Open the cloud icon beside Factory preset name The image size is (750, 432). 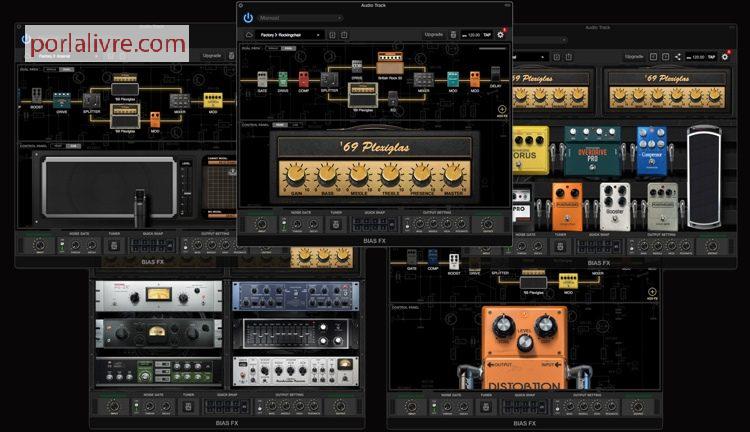[249, 35]
